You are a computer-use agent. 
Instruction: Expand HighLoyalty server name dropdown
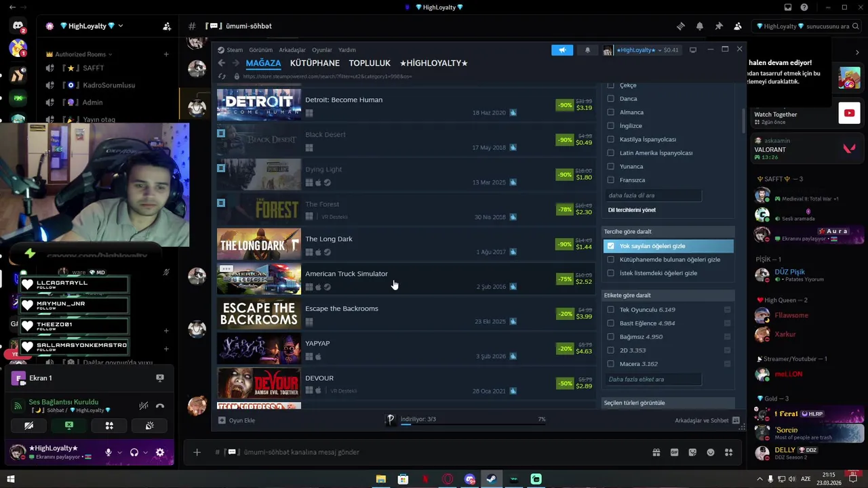click(121, 26)
